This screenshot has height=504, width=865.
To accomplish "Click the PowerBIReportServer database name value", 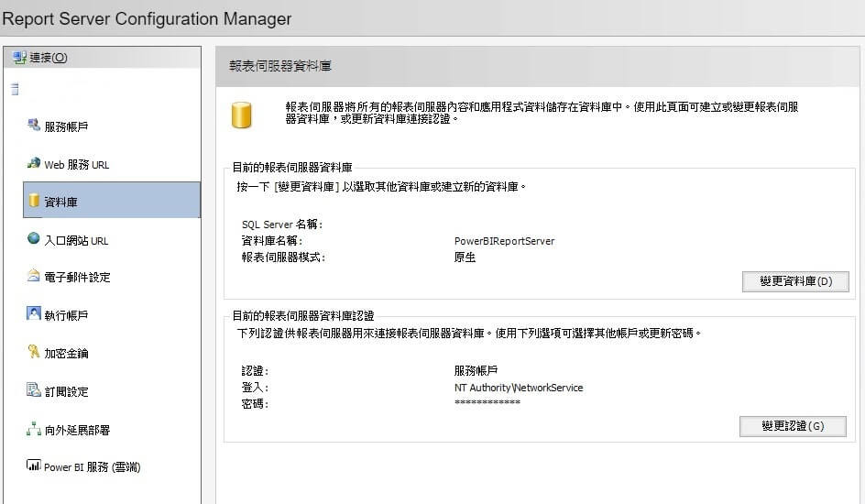I will coord(504,241).
